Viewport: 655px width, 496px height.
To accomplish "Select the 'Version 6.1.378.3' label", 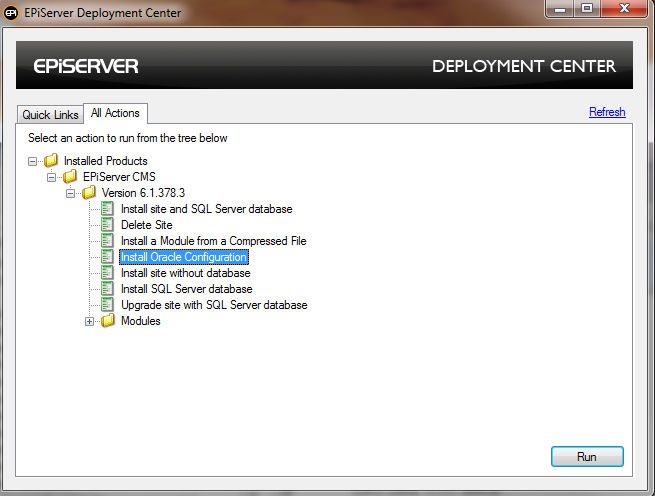I will tap(143, 193).
